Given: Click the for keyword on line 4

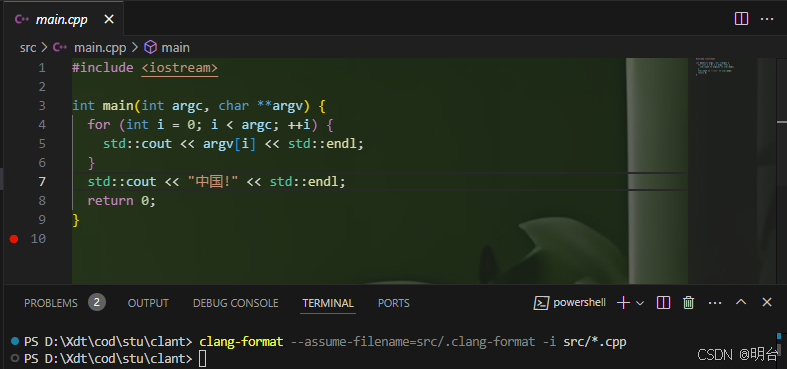Looking at the screenshot, I should (99, 125).
